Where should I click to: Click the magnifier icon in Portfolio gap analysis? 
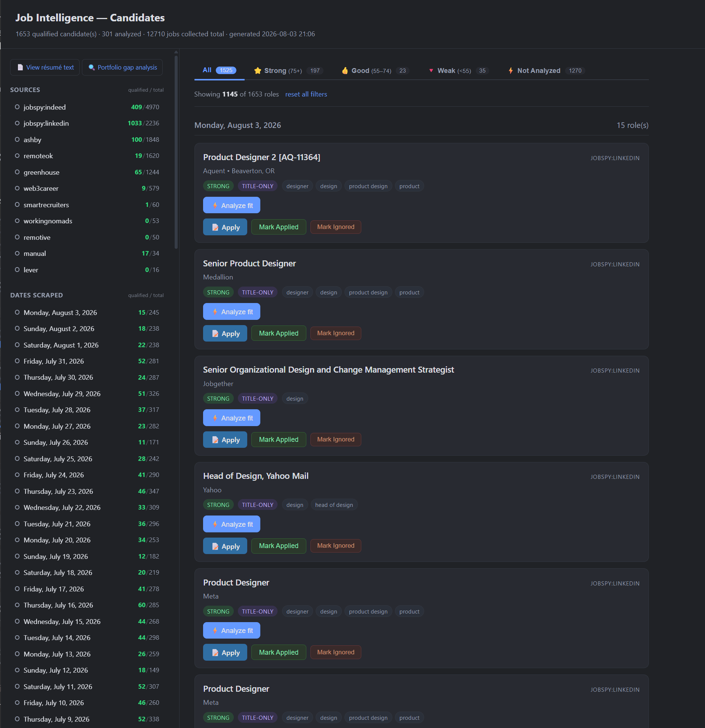91,67
